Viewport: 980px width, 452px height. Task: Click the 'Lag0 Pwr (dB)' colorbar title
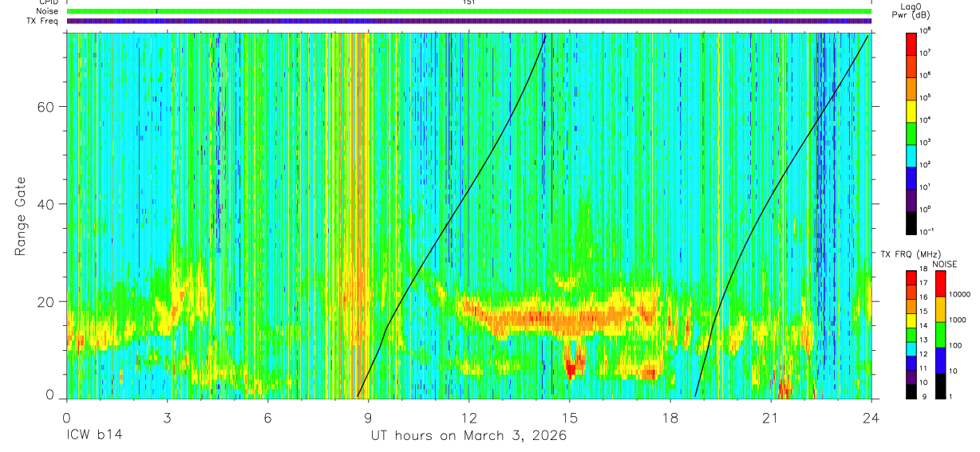tap(911, 11)
